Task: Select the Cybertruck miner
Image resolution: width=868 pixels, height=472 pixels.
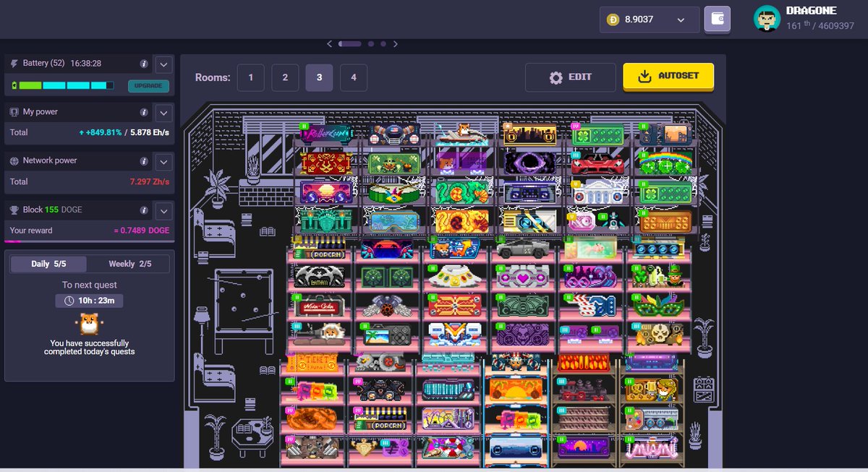Action: 523,249
